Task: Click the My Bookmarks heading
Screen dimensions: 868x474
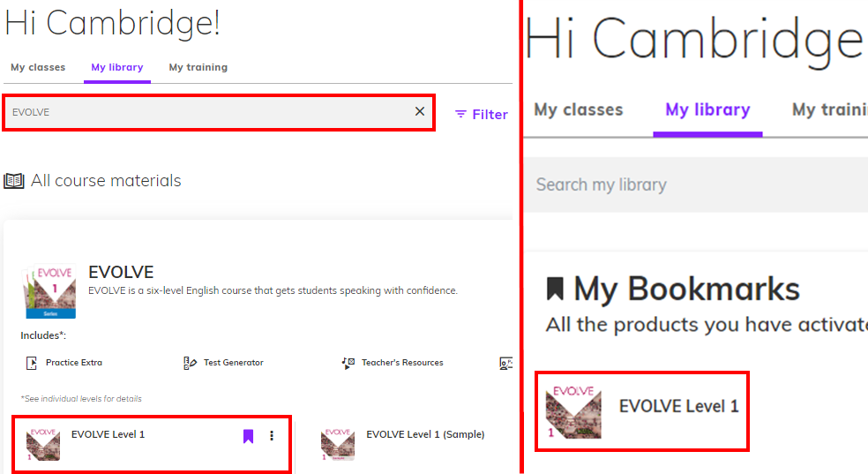Action: [686, 289]
